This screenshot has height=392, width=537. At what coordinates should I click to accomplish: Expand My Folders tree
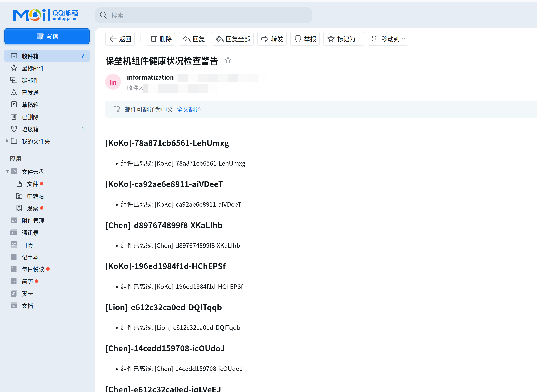coord(7,141)
